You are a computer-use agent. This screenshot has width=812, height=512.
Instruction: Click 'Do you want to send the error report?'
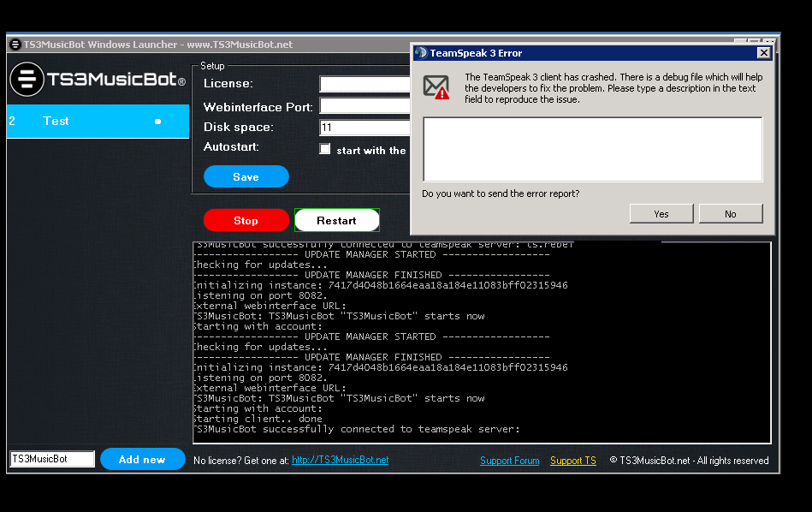coord(501,193)
